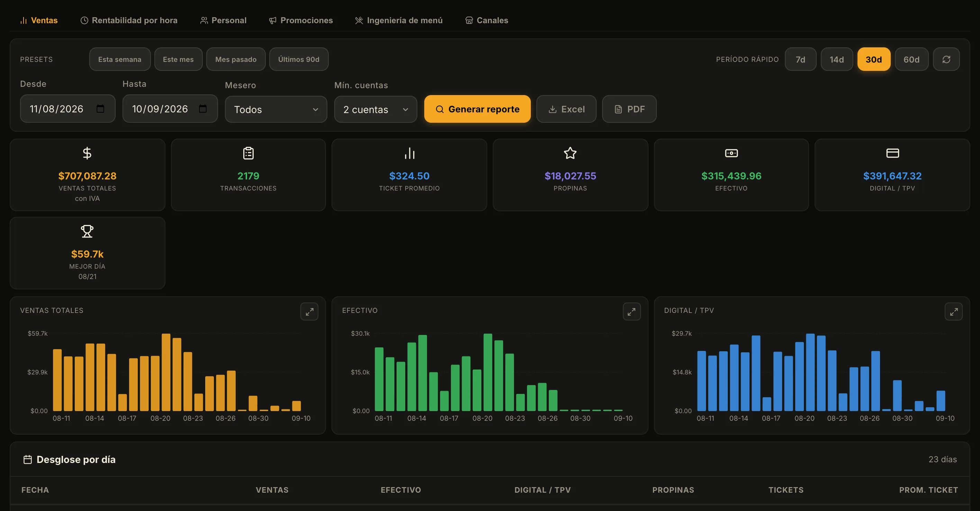The image size is (980, 511).
Task: Click the Hasta date field 10/09/2026
Action: point(170,109)
